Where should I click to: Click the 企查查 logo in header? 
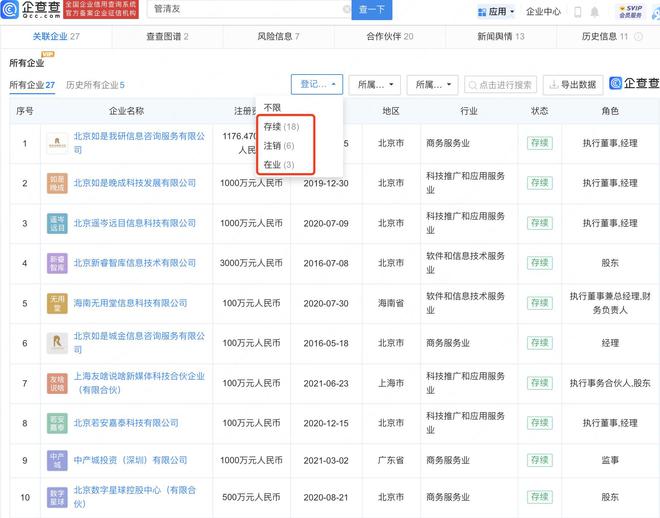pos(30,12)
